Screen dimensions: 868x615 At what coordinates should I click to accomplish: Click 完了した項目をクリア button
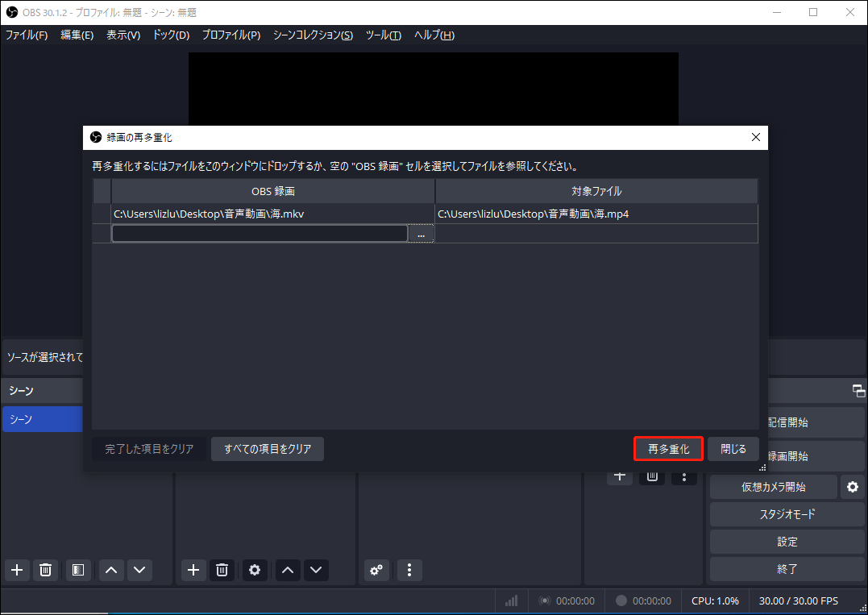pyautogui.click(x=149, y=449)
